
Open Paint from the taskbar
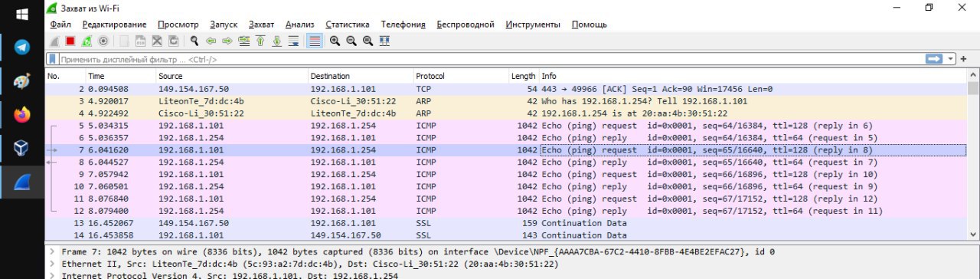21,81
